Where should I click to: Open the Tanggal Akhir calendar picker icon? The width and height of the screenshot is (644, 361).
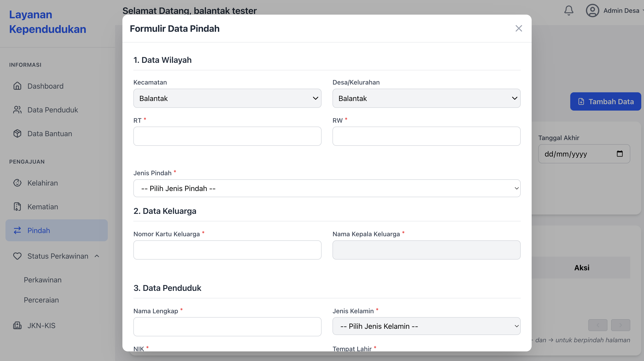tap(620, 154)
